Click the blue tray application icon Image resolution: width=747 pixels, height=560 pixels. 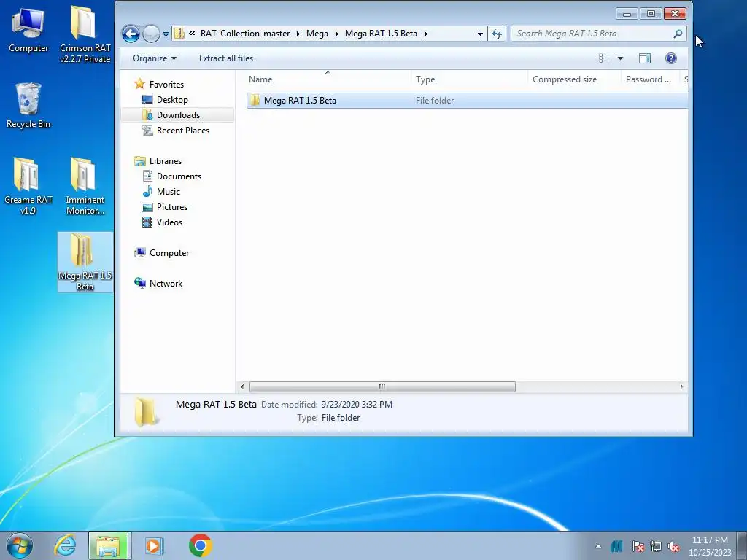point(616,546)
